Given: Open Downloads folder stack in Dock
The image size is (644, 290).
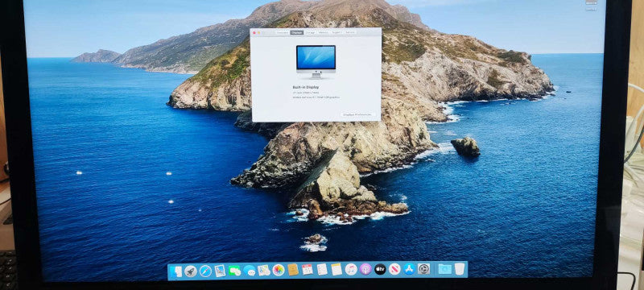Looking at the screenshot, I should tap(445, 268).
